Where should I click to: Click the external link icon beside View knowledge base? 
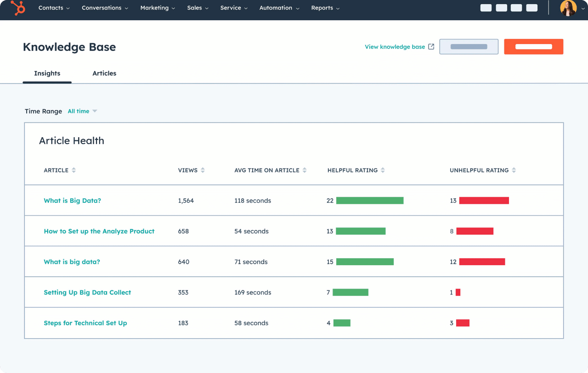430,46
